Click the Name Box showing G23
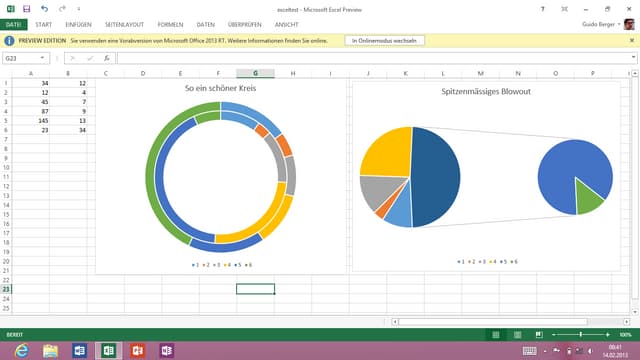The image size is (640, 360). (x=20, y=58)
